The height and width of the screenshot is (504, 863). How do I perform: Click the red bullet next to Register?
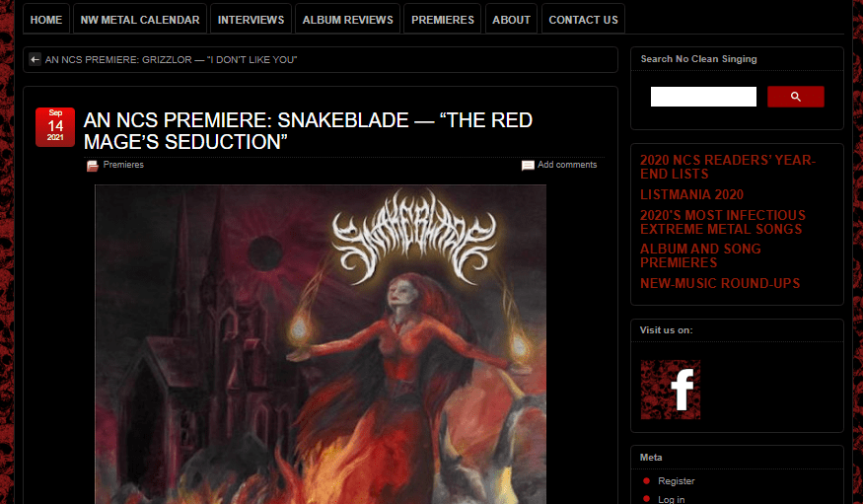click(646, 481)
